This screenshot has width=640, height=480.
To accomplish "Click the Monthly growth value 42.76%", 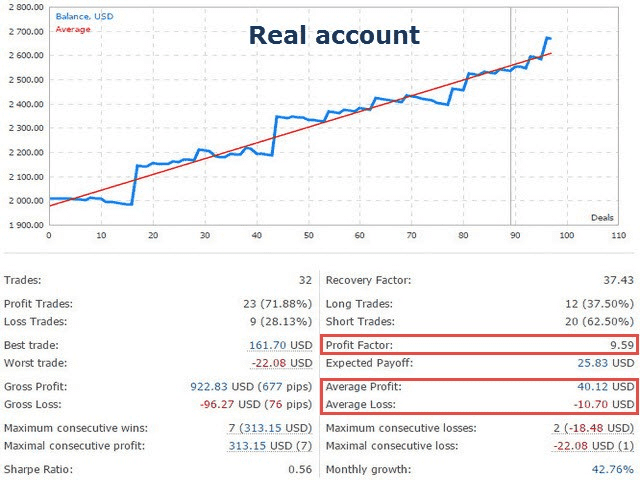I will 613,469.
